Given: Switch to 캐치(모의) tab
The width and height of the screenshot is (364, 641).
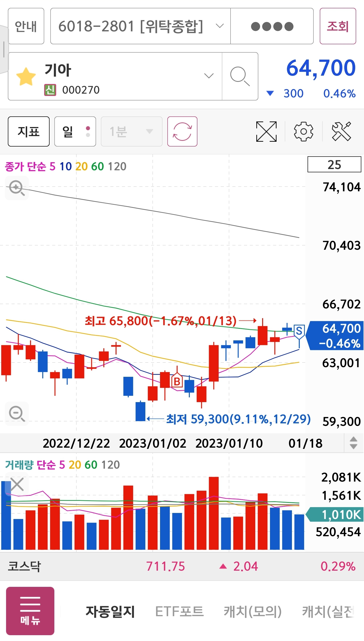Looking at the screenshot, I should 253,611.
